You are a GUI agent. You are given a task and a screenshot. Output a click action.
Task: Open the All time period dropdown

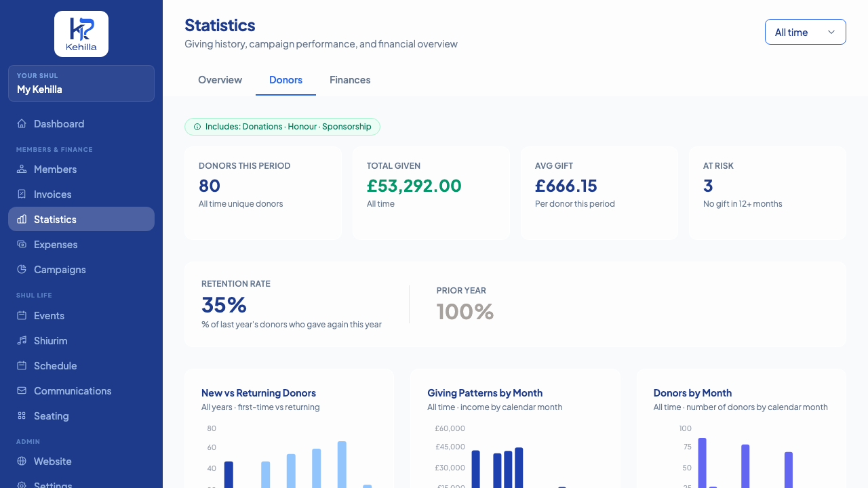(806, 32)
